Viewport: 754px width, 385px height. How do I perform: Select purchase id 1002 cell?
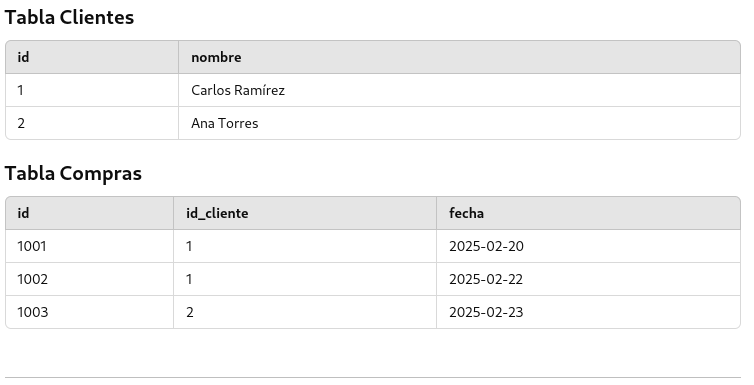click(89, 279)
